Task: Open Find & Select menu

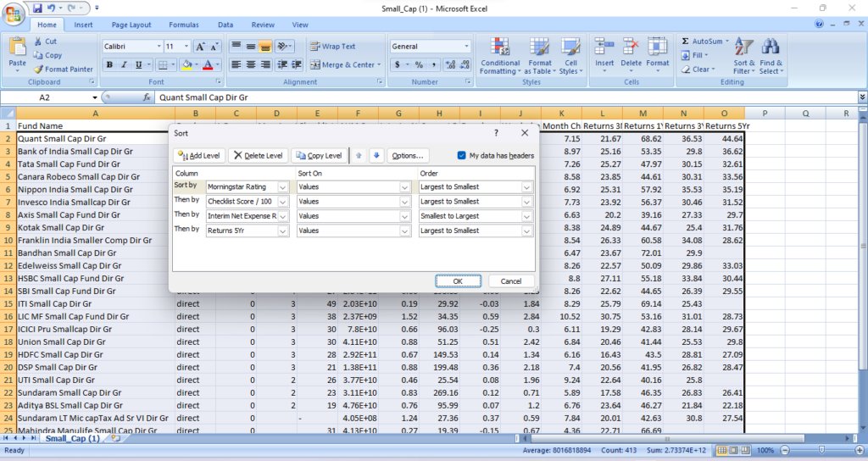Action: [771, 56]
